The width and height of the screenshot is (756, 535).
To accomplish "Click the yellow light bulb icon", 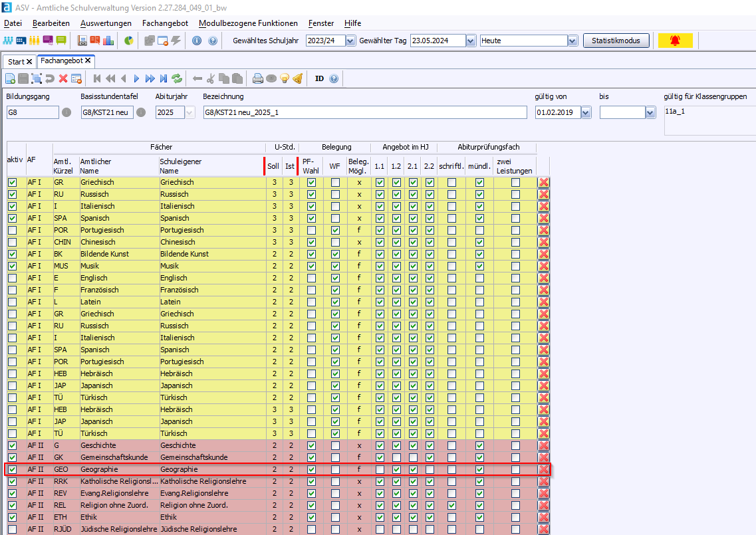I will click(x=285, y=78).
